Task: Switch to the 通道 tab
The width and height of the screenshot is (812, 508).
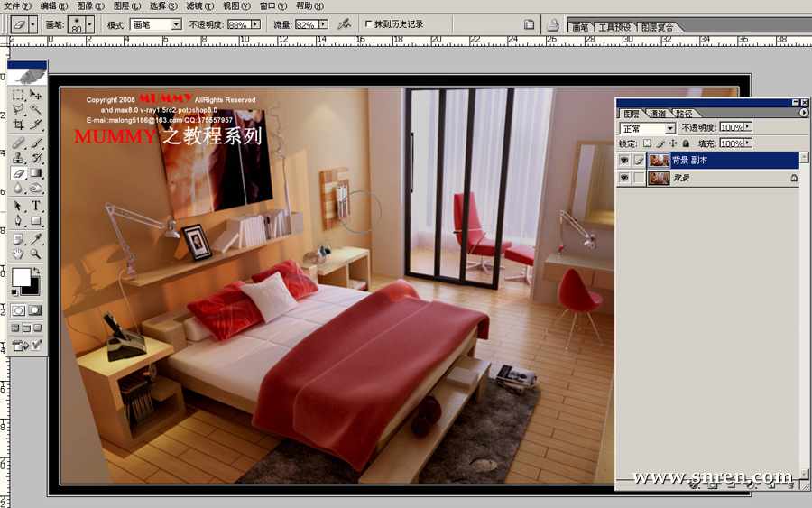Action: [658, 114]
